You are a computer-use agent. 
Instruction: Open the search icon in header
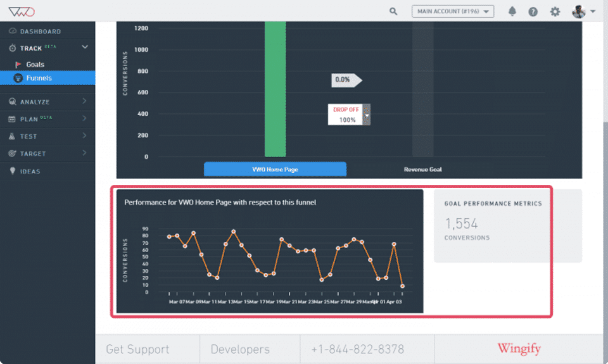click(x=393, y=11)
